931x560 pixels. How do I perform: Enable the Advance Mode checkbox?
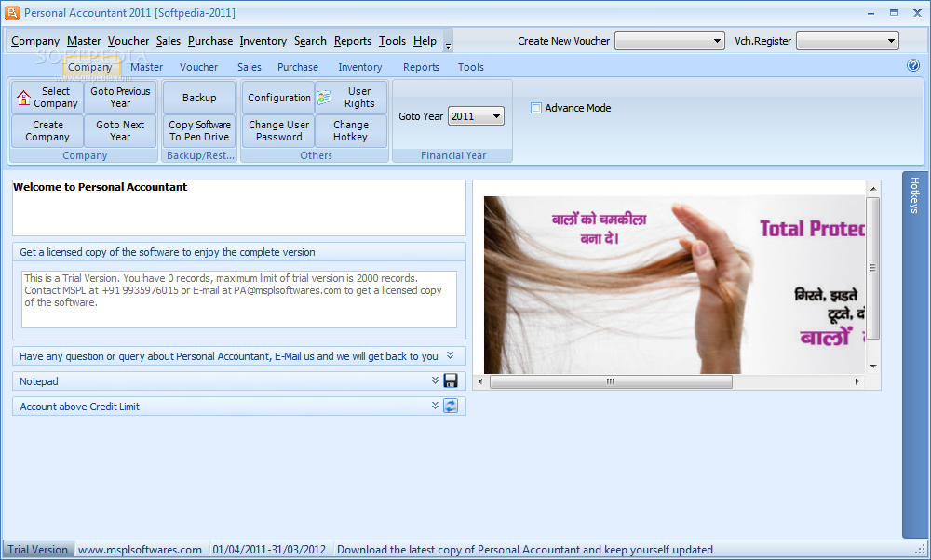click(536, 108)
